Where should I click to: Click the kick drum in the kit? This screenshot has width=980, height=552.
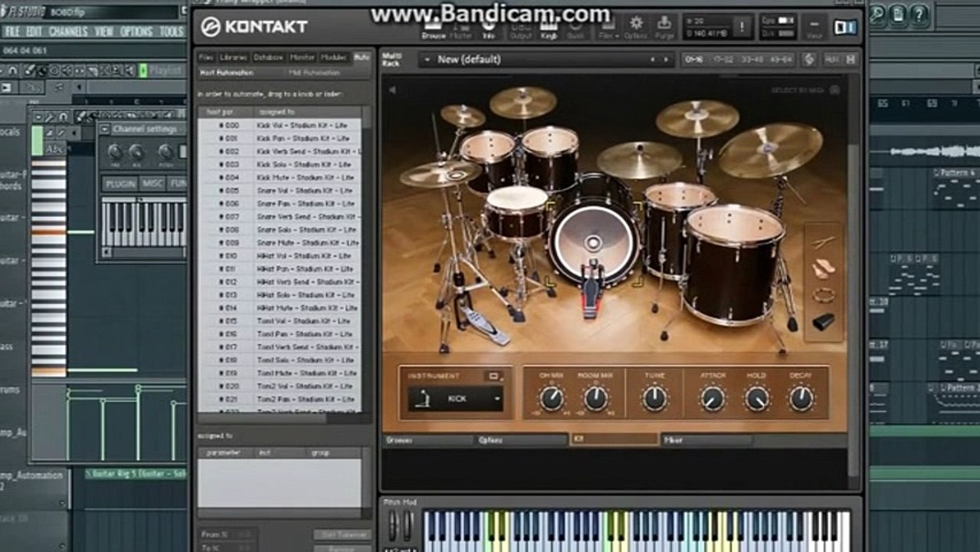coord(593,243)
